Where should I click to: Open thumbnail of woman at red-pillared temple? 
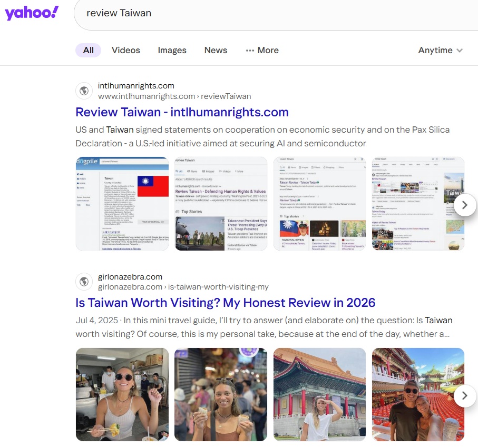point(319,394)
